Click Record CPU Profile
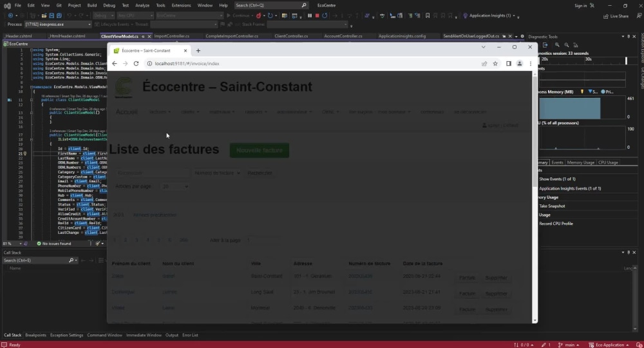Image resolution: width=644 pixels, height=348 pixels. [556, 224]
